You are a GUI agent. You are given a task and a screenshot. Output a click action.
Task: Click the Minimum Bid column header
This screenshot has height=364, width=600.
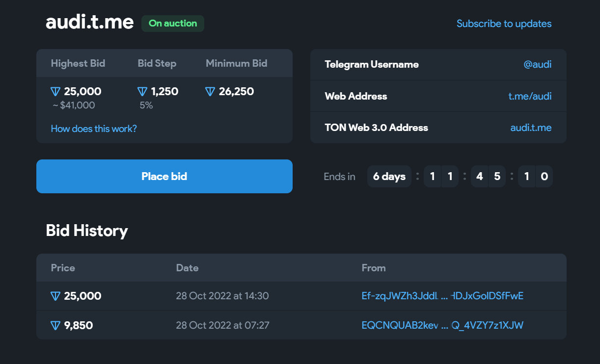(x=237, y=63)
